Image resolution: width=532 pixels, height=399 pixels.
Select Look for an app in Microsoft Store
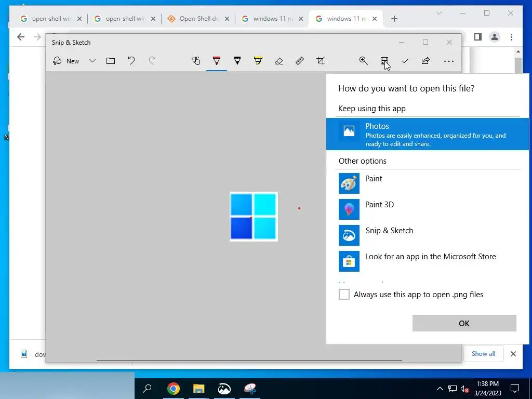[428, 261]
